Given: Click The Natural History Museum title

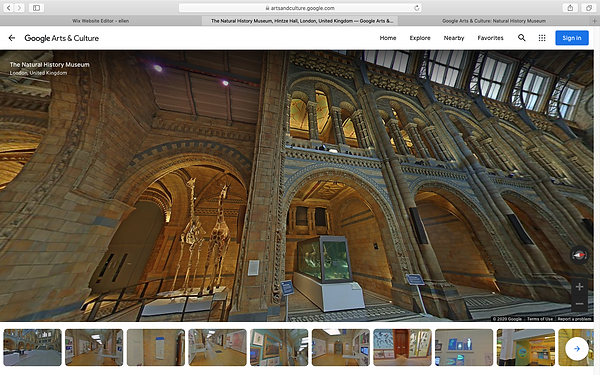Looking at the screenshot, I should point(49,65).
